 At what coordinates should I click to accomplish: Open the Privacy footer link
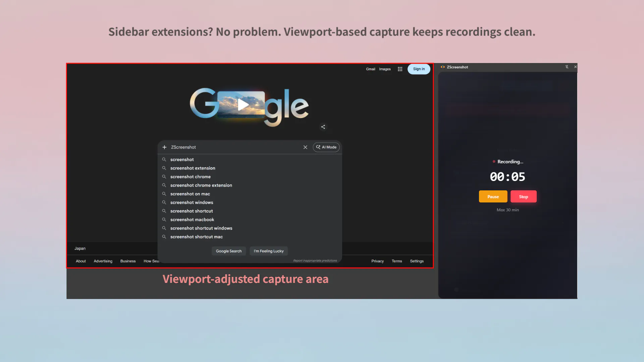coord(377,261)
